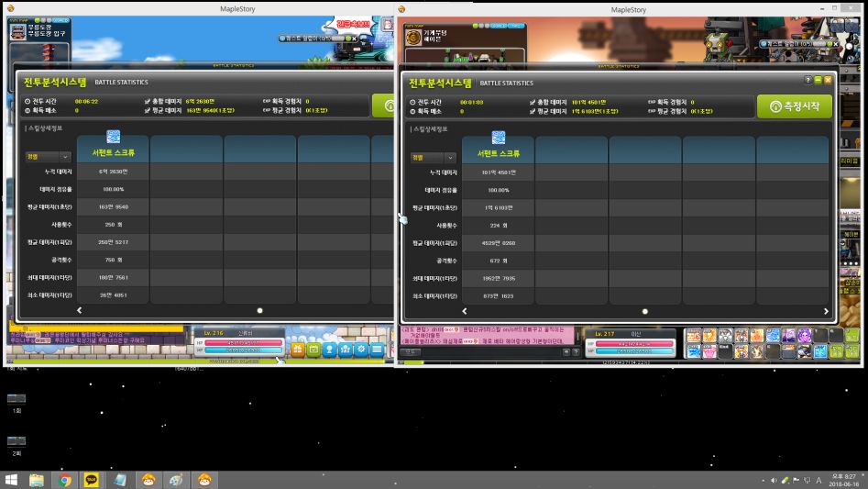Open the three-line main menu icon
The height and width of the screenshot is (489, 868).
377,350
